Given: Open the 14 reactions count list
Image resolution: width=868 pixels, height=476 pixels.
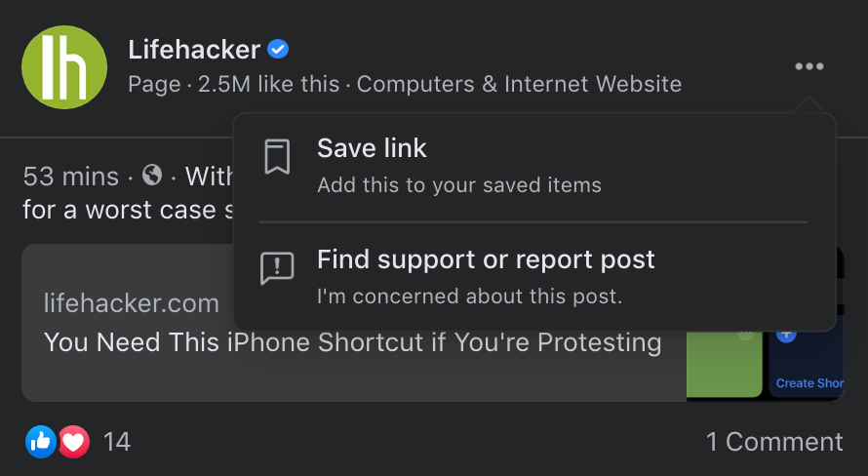Looking at the screenshot, I should click(x=117, y=442).
